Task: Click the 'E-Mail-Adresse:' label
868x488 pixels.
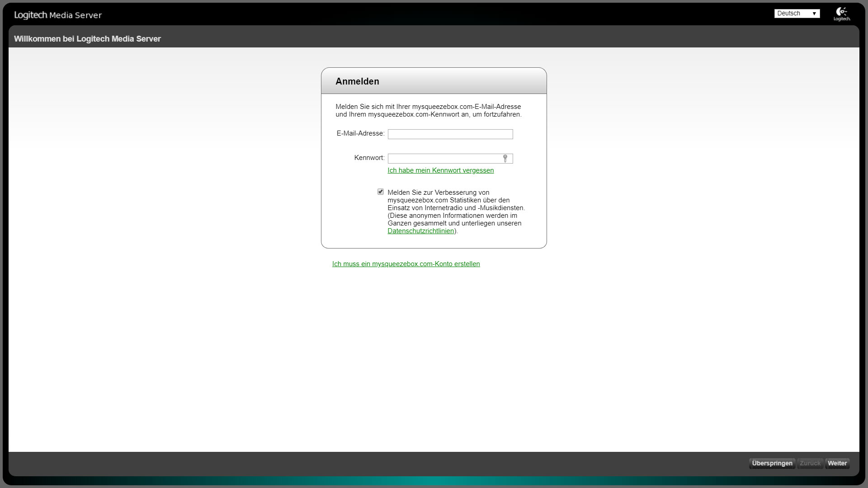Action: coord(360,133)
